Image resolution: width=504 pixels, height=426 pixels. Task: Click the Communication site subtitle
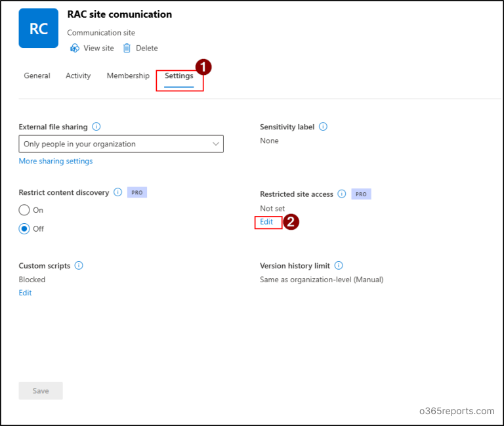coord(101,33)
